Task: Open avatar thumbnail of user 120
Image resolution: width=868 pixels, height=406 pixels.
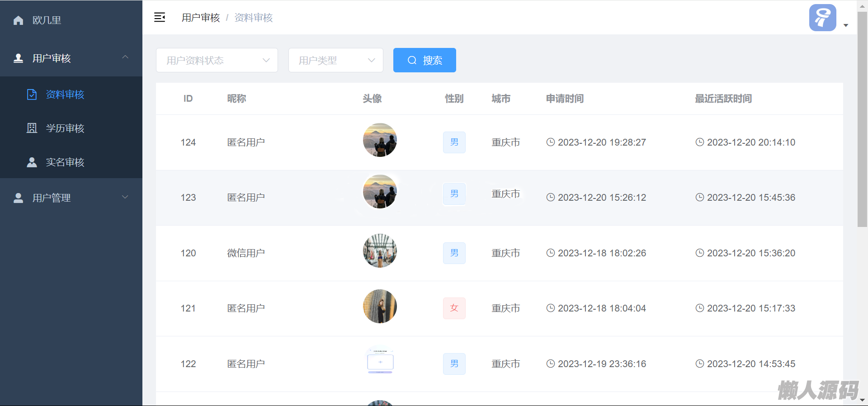Action: 380,251
